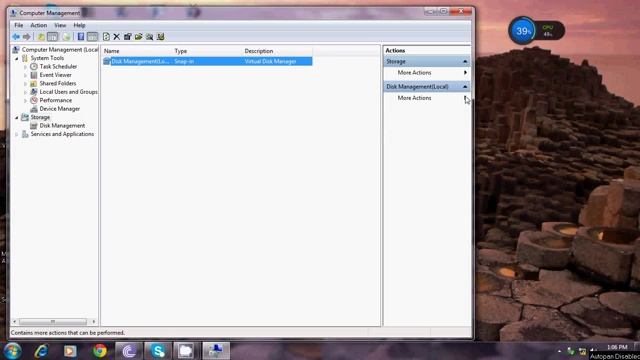
Task: Open the purple swirl taskbar app
Action: point(129,351)
